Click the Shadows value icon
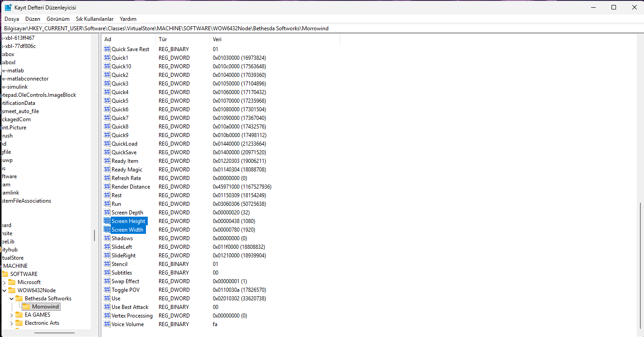Viewport: 644px width, 337px height. 107,238
